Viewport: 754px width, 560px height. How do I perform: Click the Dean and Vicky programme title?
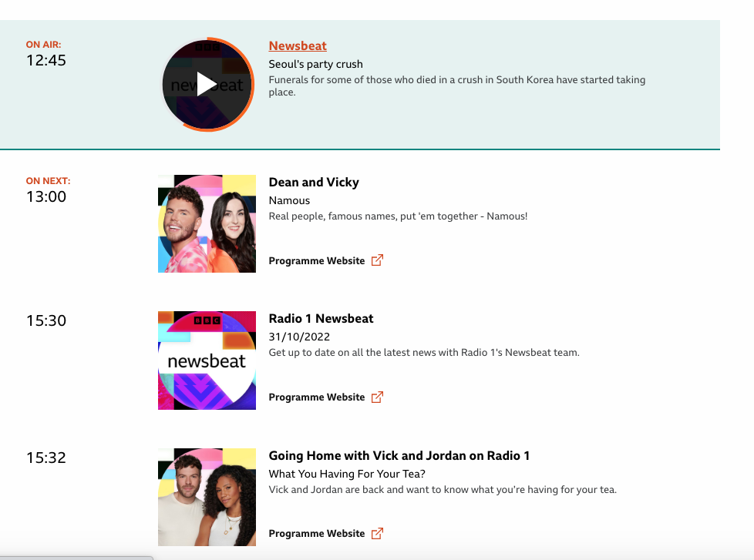click(314, 183)
